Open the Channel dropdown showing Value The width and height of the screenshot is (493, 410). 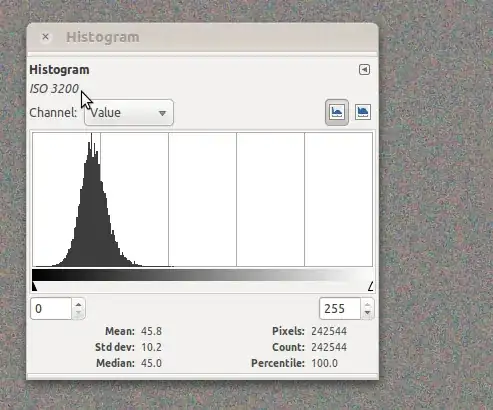[x=129, y=113]
